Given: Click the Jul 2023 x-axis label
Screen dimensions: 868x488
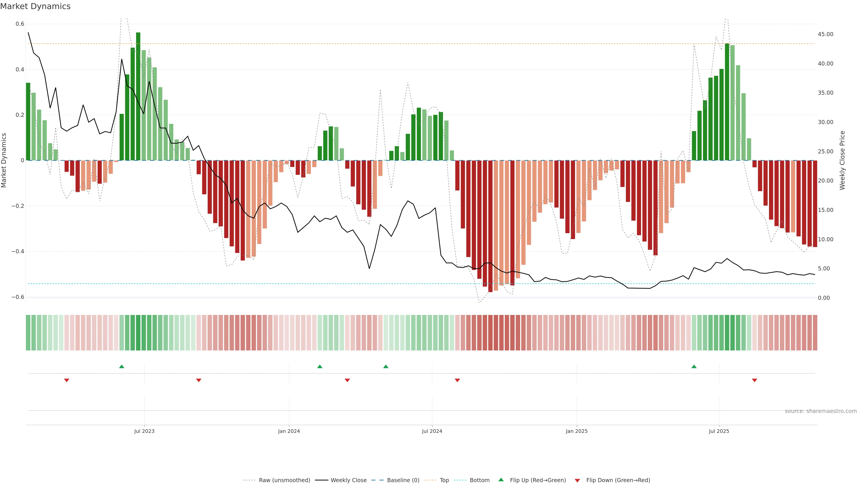Looking at the screenshot, I should click(144, 431).
